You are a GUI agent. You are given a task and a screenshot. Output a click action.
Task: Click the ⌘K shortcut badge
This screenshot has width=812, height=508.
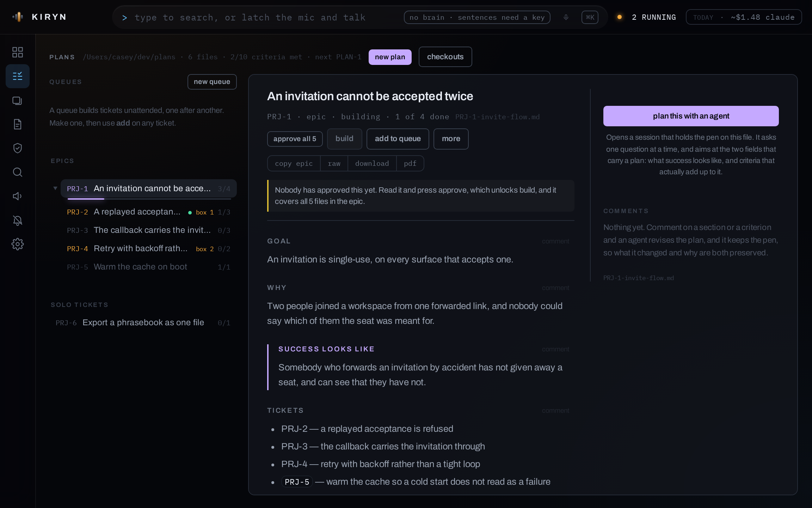tap(590, 17)
